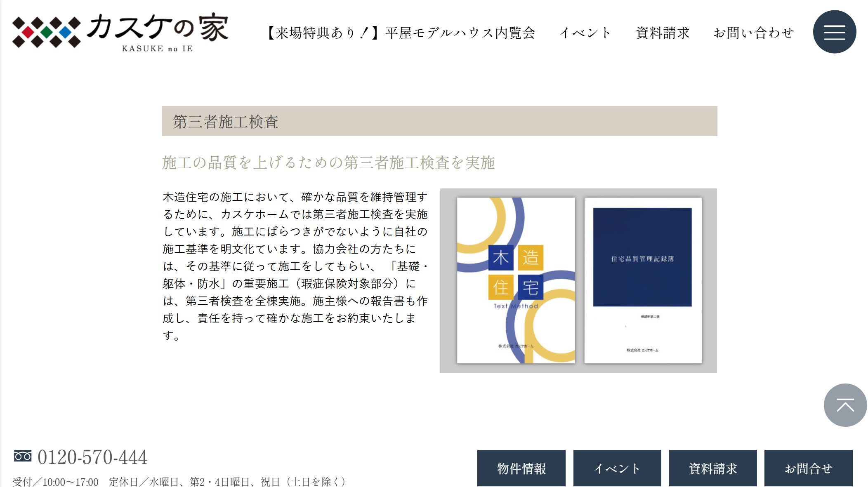Click the KASUKE no IE subtitle text

click(157, 49)
